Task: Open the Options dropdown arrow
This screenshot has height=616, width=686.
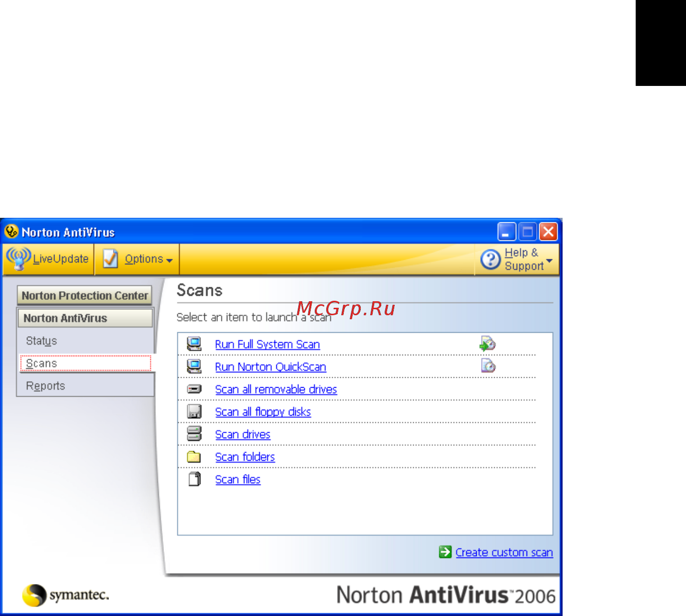Action: (x=169, y=260)
